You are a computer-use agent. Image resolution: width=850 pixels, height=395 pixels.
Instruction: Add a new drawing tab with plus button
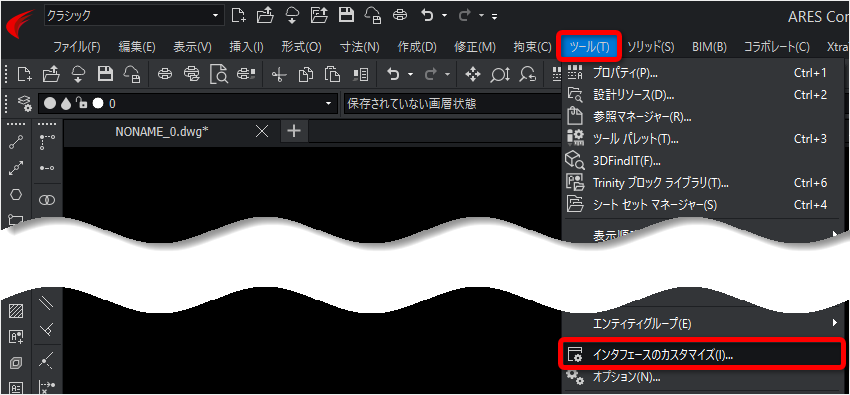pyautogui.click(x=293, y=131)
